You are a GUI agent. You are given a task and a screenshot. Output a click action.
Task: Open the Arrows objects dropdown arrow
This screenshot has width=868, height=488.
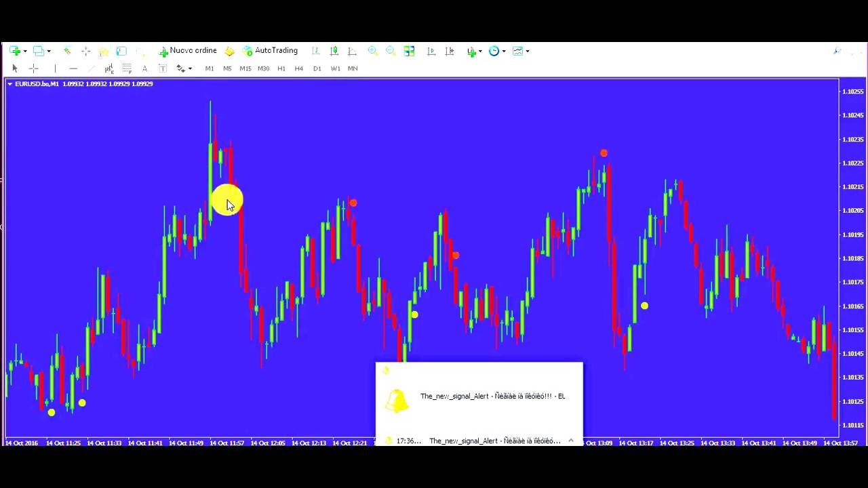(190, 69)
